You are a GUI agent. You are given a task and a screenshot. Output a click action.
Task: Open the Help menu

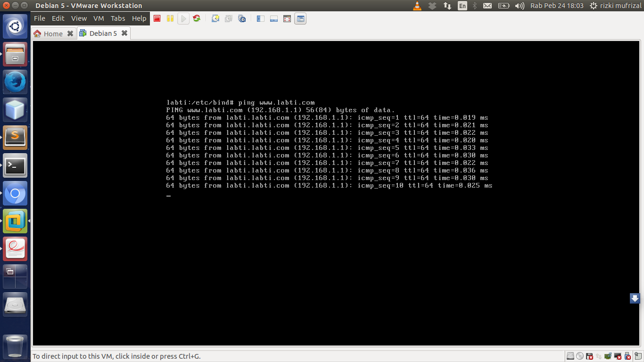pos(139,18)
